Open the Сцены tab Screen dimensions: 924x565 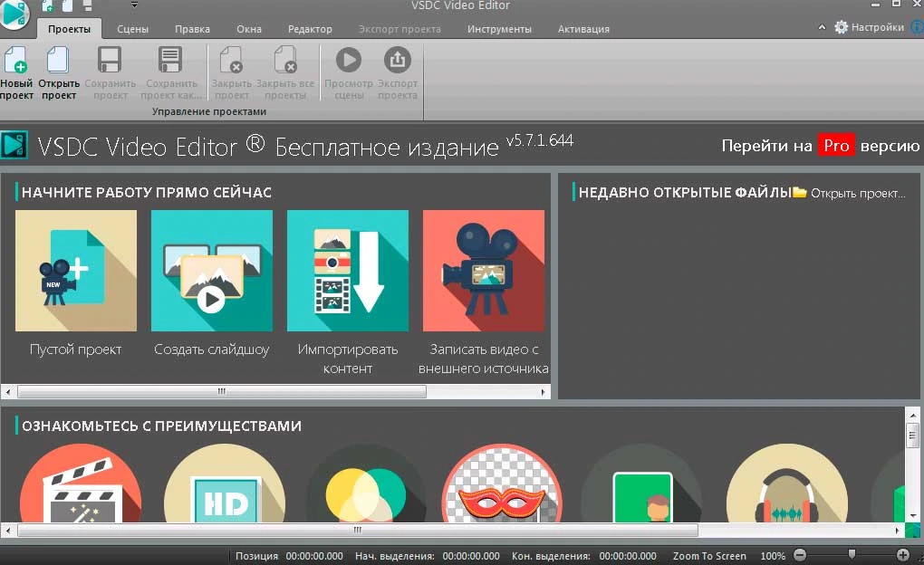[x=132, y=29]
